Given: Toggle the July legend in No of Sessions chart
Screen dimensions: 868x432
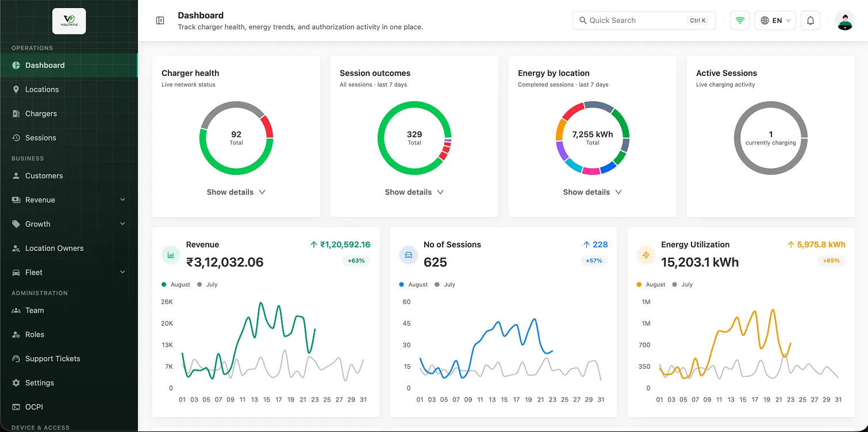Looking at the screenshot, I should click(x=445, y=285).
